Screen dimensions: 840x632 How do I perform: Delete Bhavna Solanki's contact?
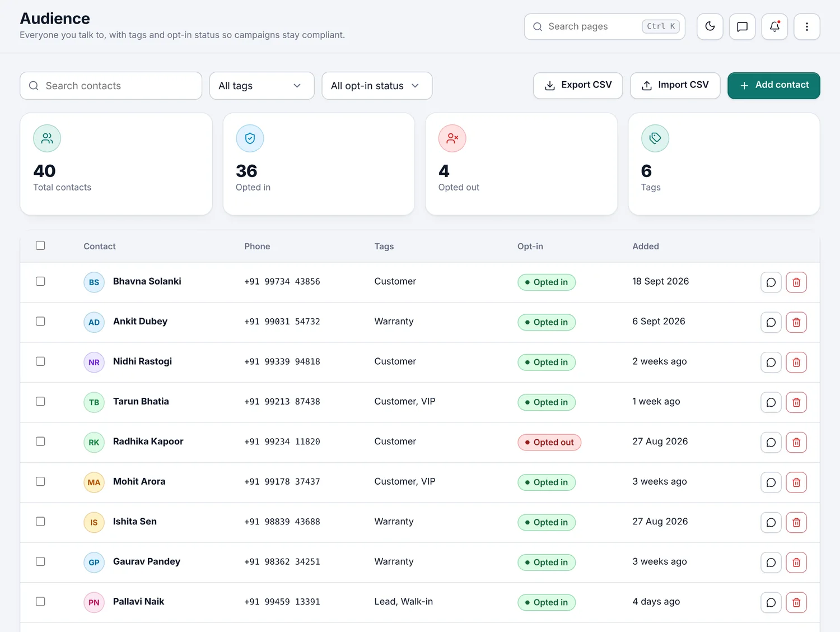(x=796, y=282)
